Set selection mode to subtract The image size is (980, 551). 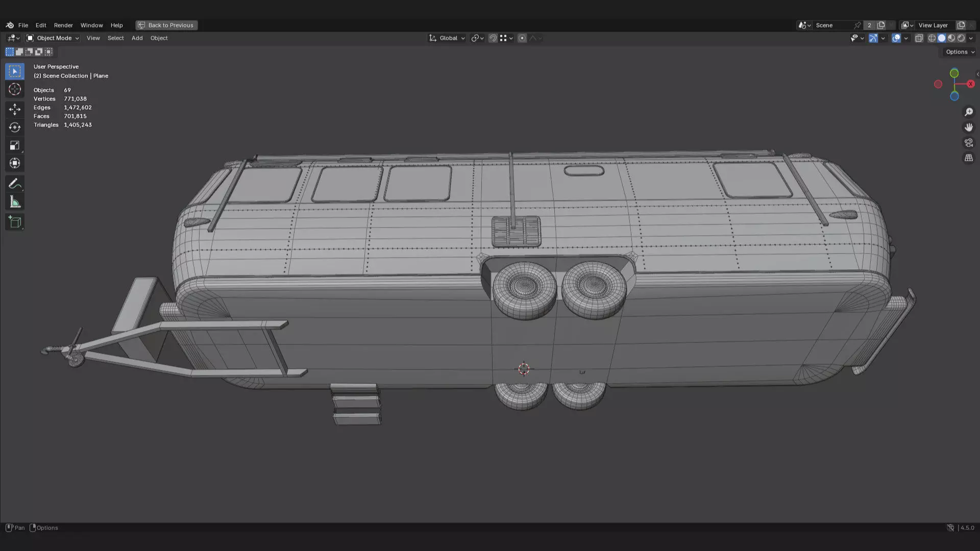click(x=29, y=52)
